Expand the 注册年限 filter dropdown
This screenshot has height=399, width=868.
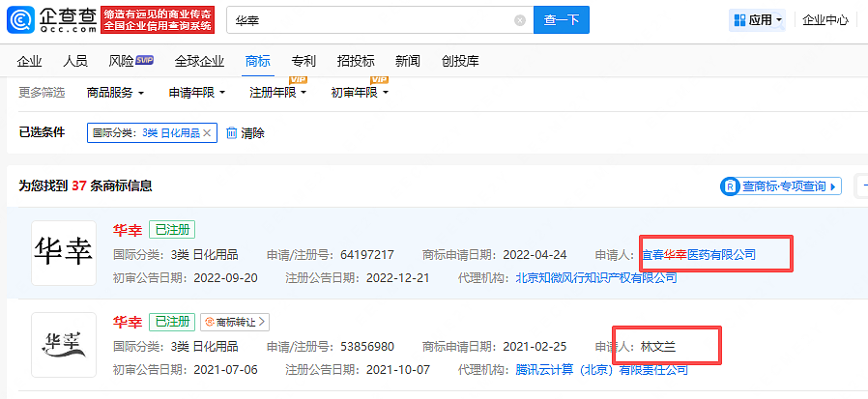click(x=277, y=93)
